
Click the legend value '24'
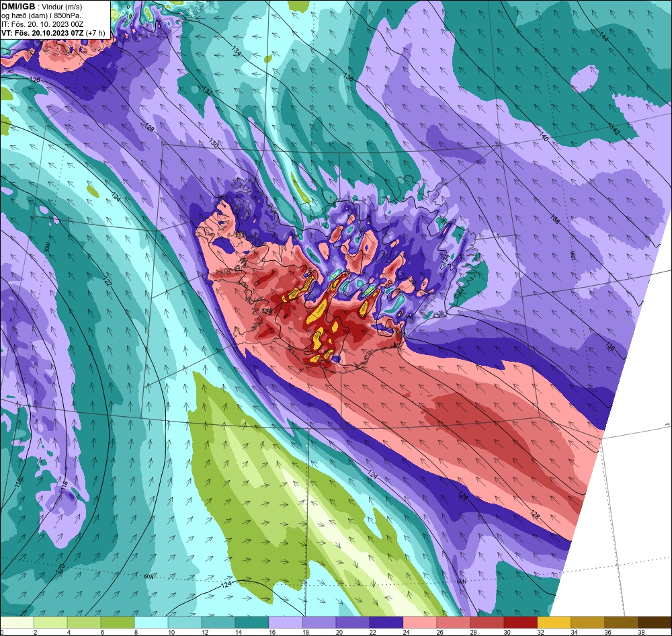point(407,632)
